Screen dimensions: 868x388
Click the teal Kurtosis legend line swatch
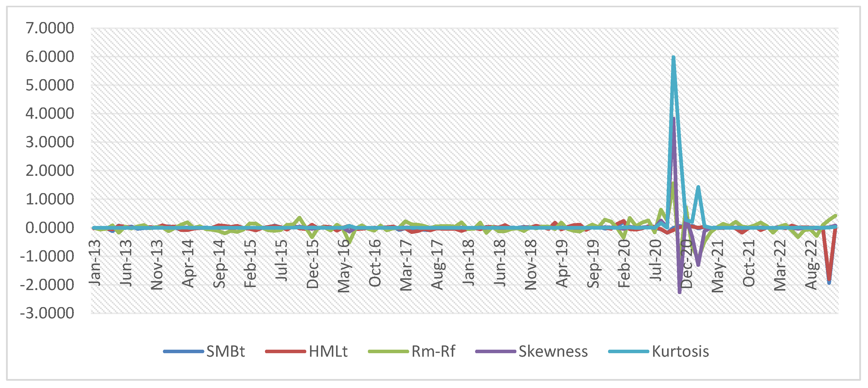(x=628, y=352)
